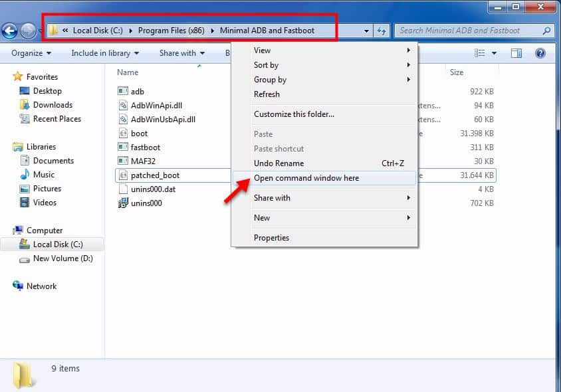Image resolution: width=561 pixels, height=392 pixels.
Task: Click the 30 KB size of MAF32
Action: (x=484, y=161)
